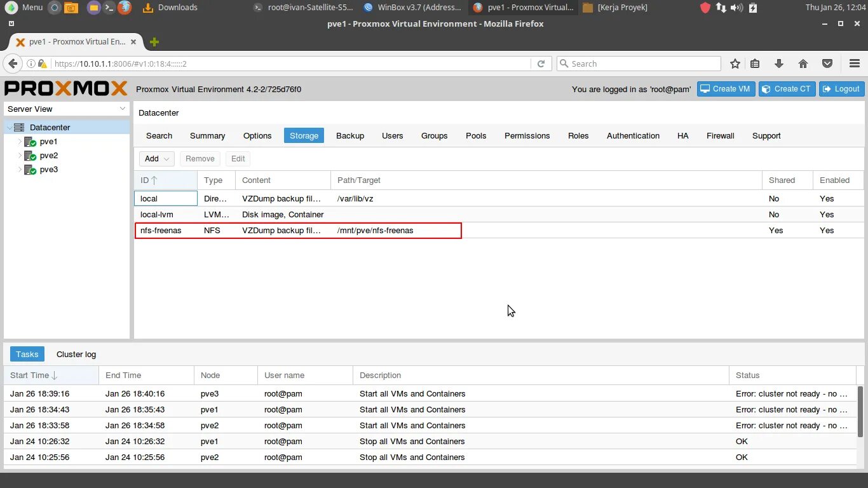Click the Remove storage button
The width and height of the screenshot is (868, 488).
(x=200, y=159)
